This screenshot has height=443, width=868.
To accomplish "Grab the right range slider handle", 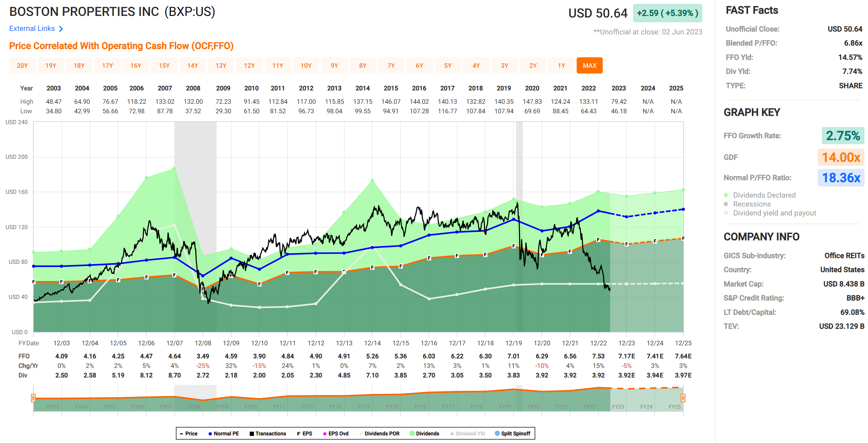I will tap(683, 398).
